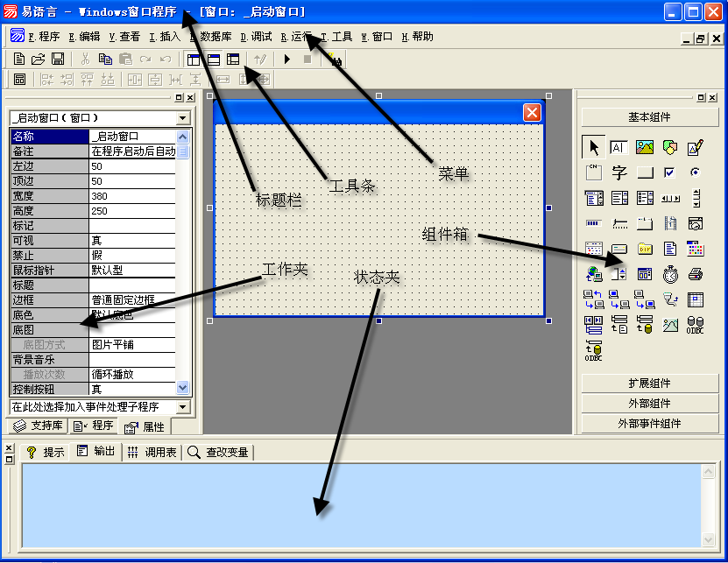Pick the radio button component icon
728x563 pixels.
pos(695,172)
